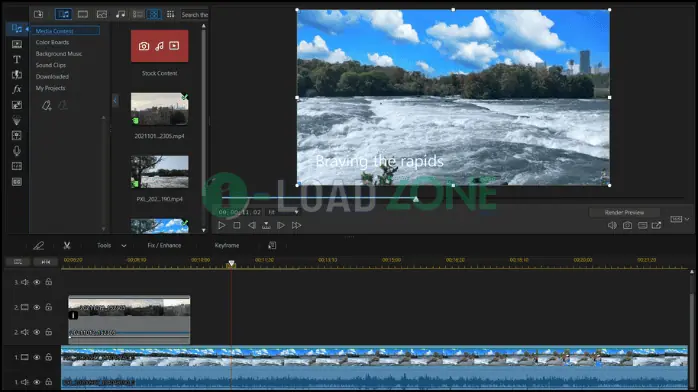Select Color Boards category
This screenshot has height=392, width=698.
pyautogui.click(x=53, y=42)
